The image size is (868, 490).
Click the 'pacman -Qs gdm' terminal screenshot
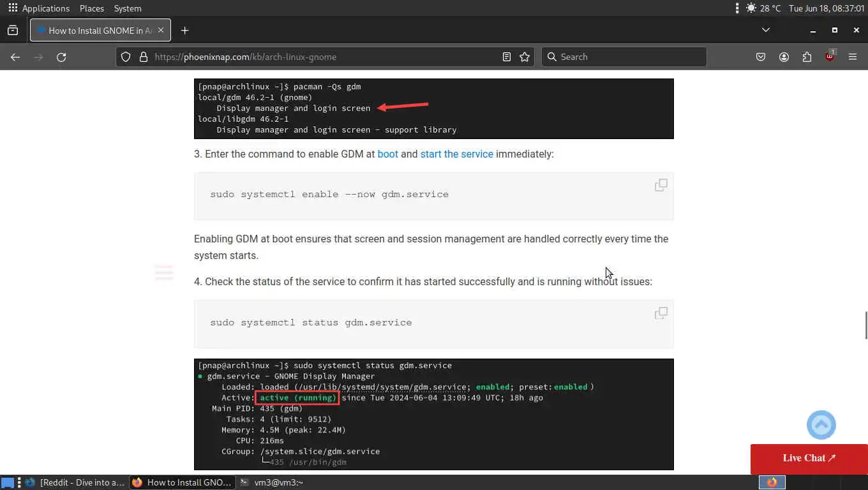click(x=434, y=108)
